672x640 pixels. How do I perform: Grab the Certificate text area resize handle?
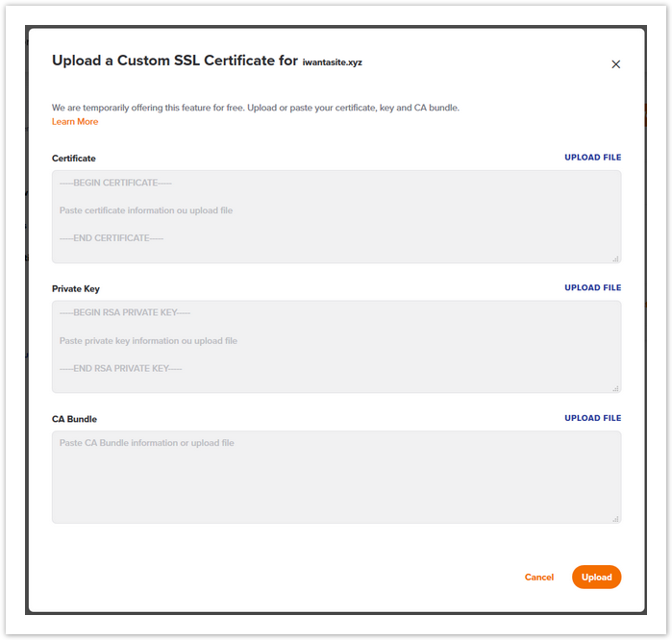pyautogui.click(x=615, y=258)
